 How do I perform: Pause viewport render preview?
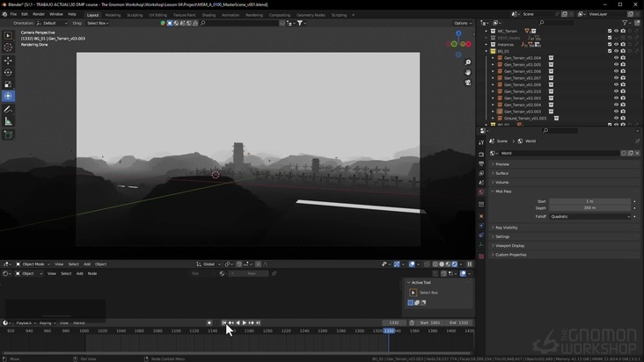click(x=470, y=264)
